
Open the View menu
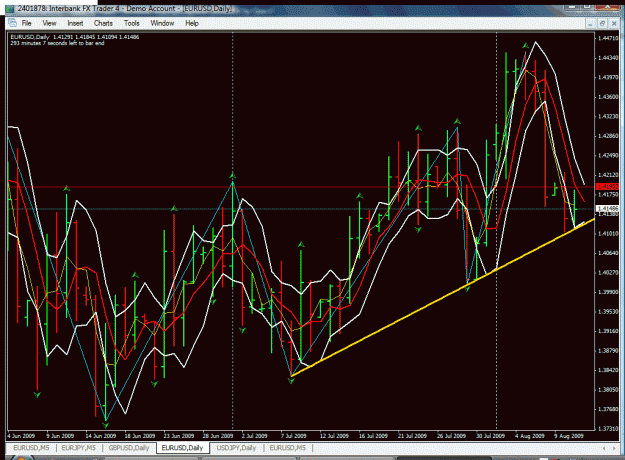[x=49, y=23]
